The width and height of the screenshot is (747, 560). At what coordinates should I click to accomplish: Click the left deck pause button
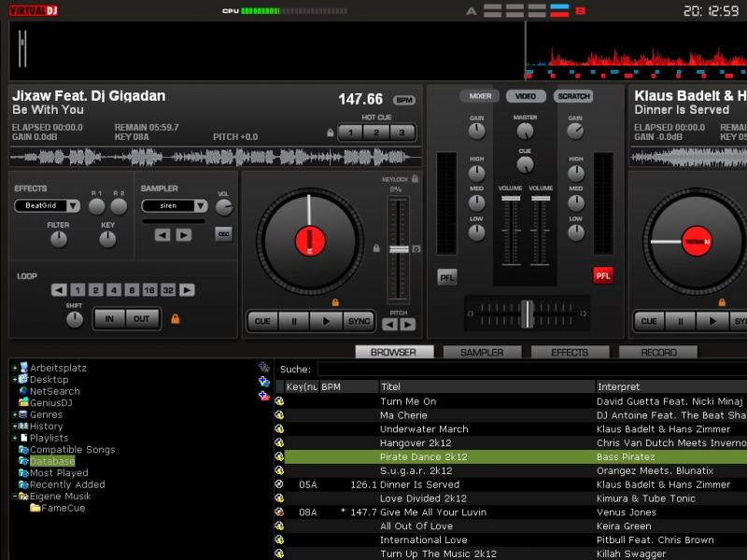click(294, 321)
